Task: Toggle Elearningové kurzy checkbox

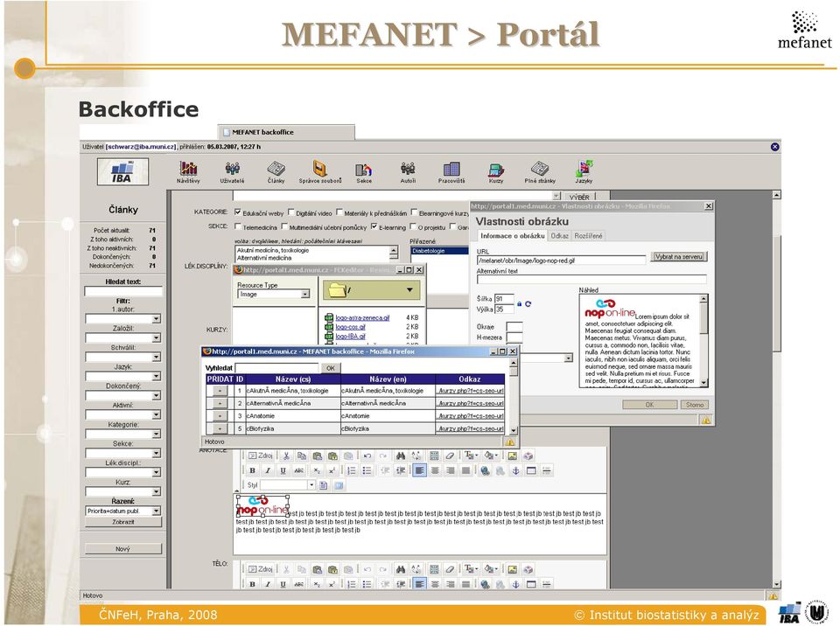Action: click(x=414, y=212)
